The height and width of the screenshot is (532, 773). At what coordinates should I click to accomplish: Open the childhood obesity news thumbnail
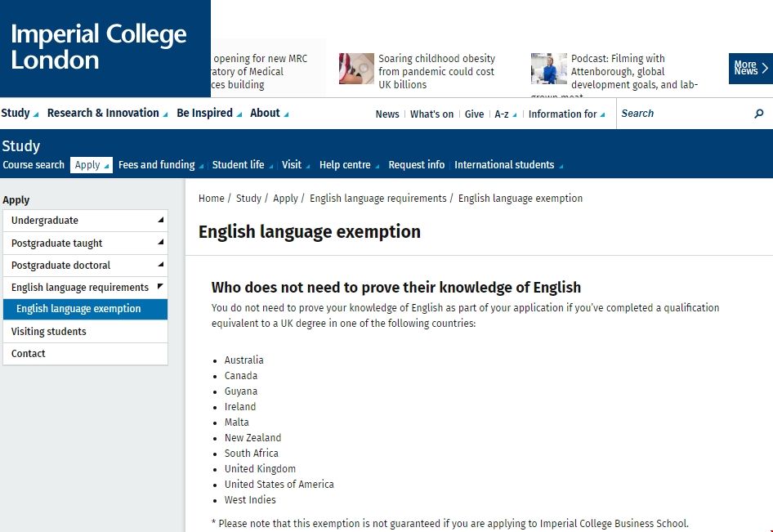[x=356, y=69]
